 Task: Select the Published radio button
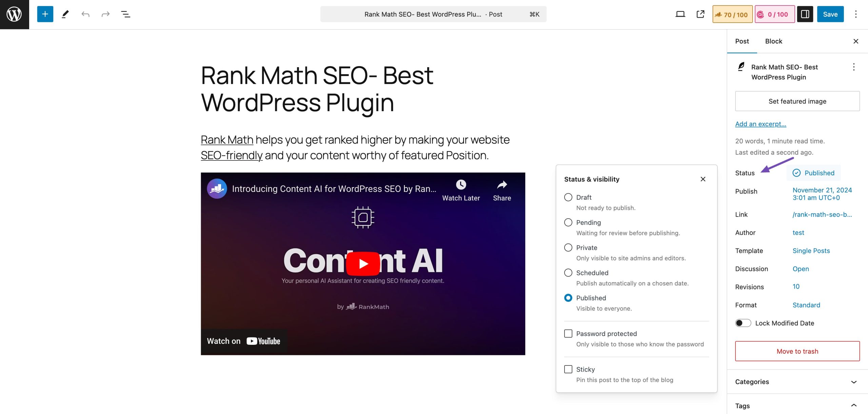pyautogui.click(x=569, y=298)
